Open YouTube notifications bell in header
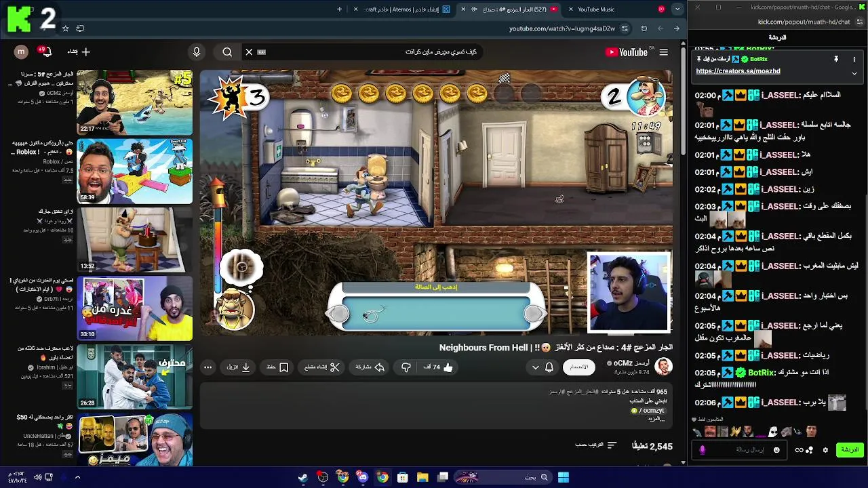868x488 pixels. pyautogui.click(x=46, y=52)
